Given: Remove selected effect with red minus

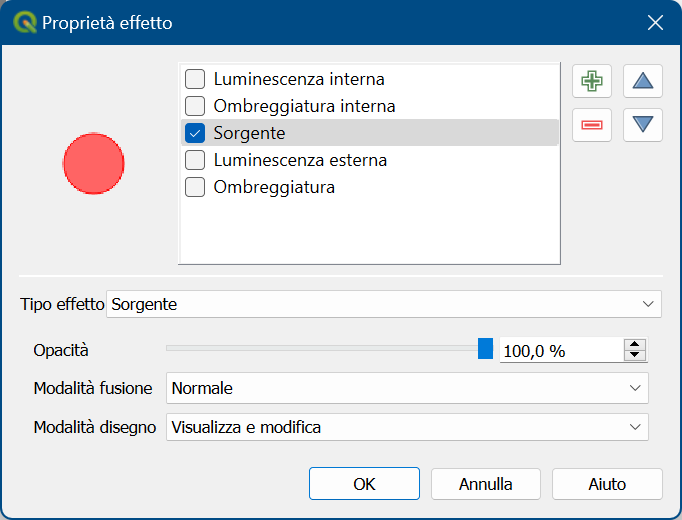Looking at the screenshot, I should [592, 125].
